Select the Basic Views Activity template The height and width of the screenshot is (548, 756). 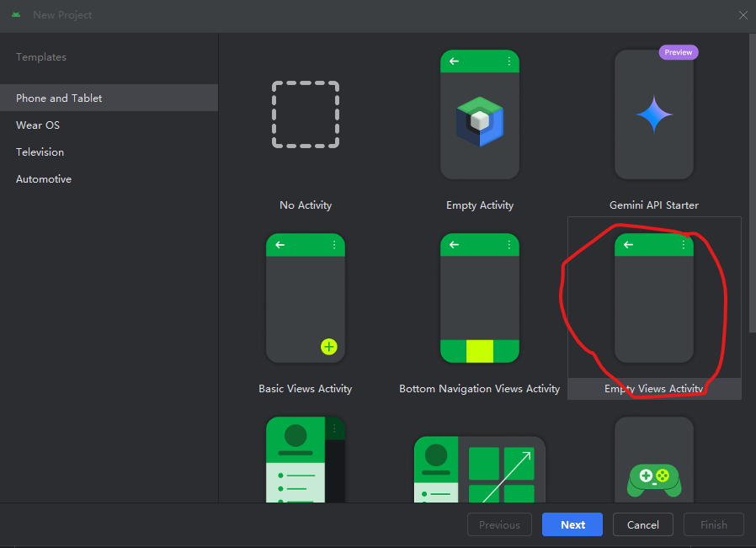tap(306, 298)
